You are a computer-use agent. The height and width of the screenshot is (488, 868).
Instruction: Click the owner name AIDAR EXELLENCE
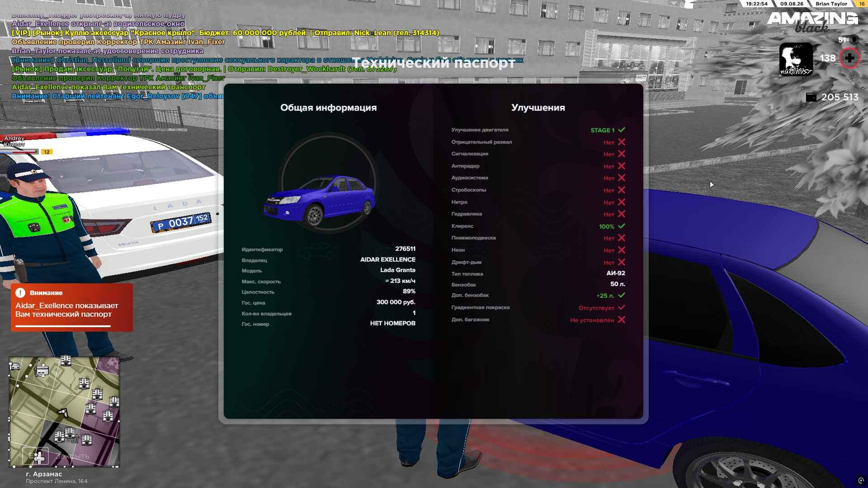(x=388, y=259)
